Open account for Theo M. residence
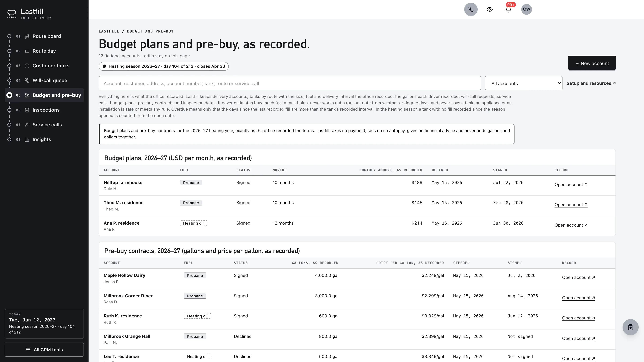Viewport: 644px width, 362px height. pyautogui.click(x=571, y=205)
